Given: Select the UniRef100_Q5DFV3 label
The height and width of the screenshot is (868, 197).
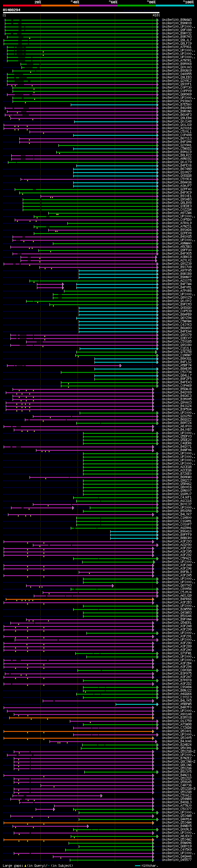Looking at the screenshot, I should (177, 436).
